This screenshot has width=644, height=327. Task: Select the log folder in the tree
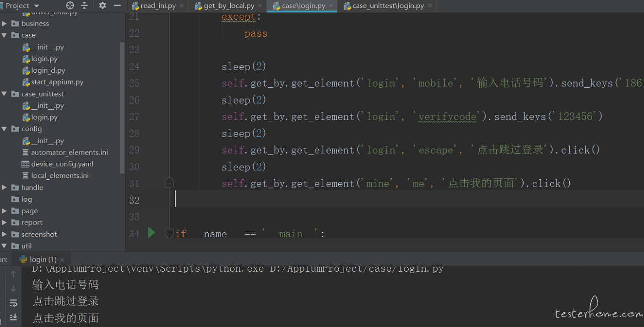click(x=27, y=199)
